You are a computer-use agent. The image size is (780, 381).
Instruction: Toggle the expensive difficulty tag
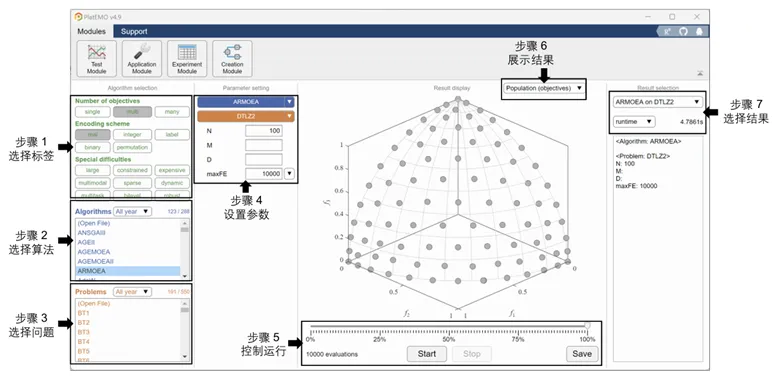(x=172, y=170)
